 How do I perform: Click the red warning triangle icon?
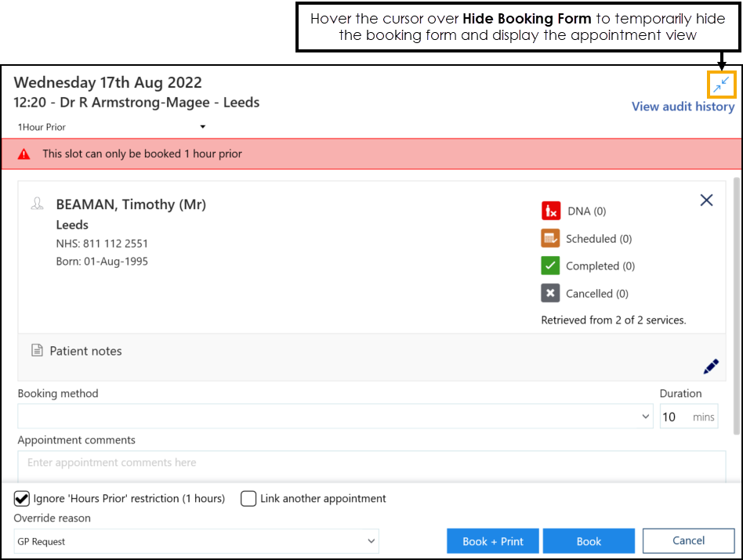pos(24,154)
